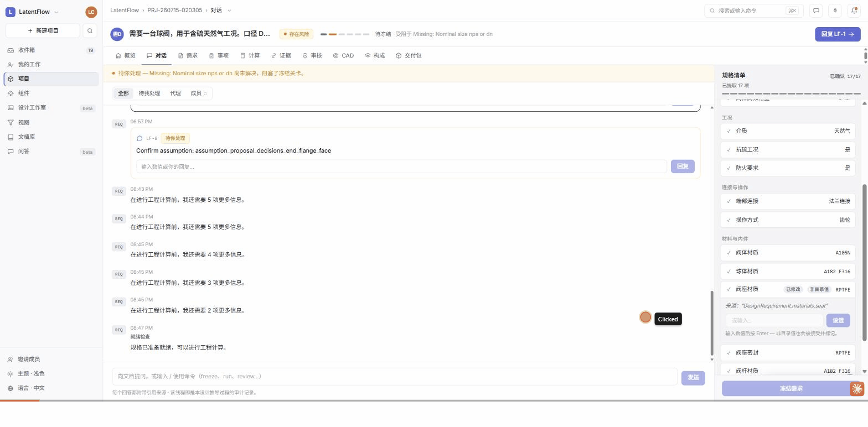Open the 交付包 tab

click(x=409, y=56)
